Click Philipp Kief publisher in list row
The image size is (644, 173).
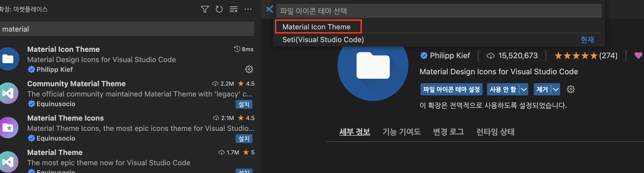click(x=55, y=70)
